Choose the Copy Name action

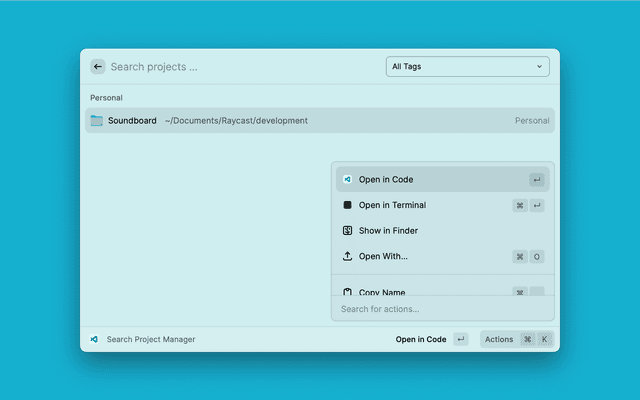(382, 291)
